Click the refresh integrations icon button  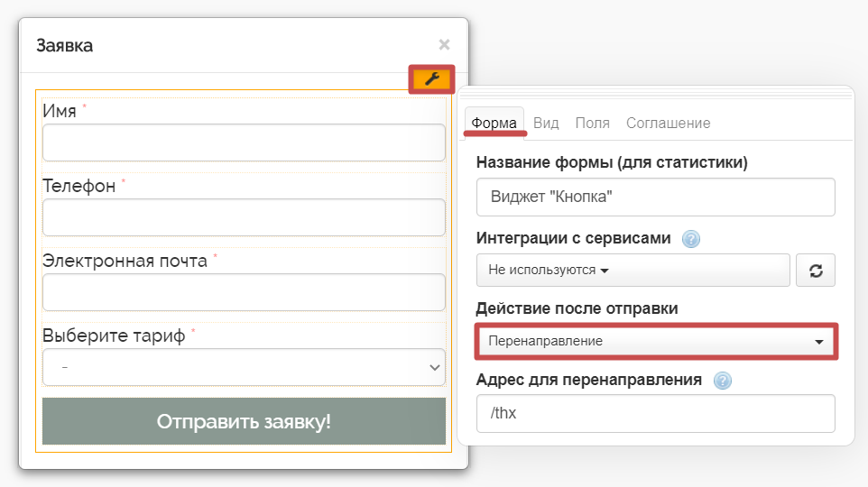(815, 270)
